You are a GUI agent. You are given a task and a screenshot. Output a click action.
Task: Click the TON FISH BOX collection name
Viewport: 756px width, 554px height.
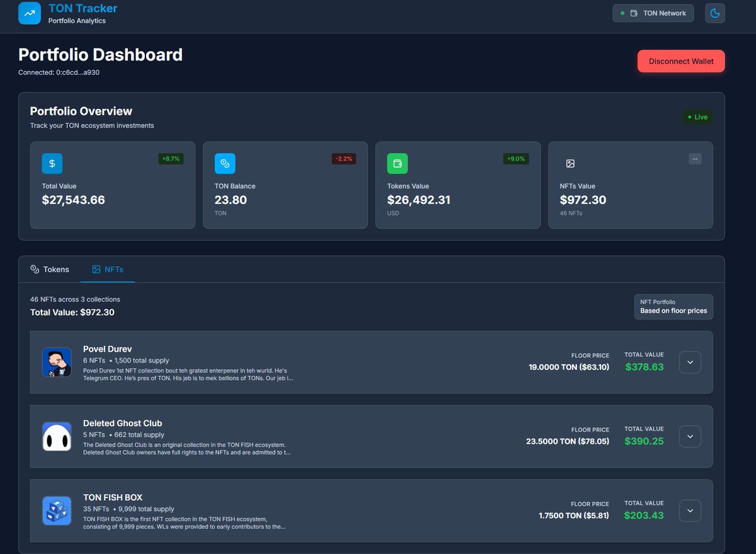[113, 498]
